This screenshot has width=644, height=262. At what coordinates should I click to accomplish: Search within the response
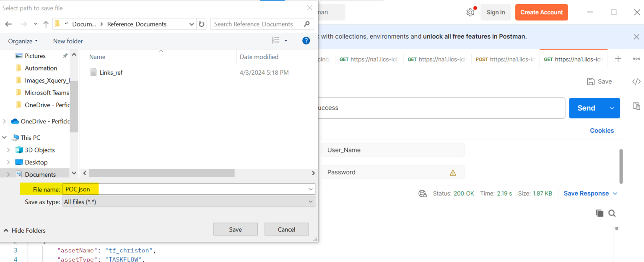pos(612,213)
